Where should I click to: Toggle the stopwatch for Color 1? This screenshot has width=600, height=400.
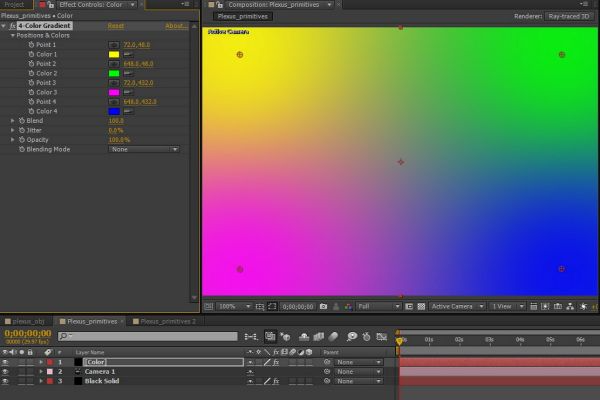pyautogui.click(x=31, y=54)
